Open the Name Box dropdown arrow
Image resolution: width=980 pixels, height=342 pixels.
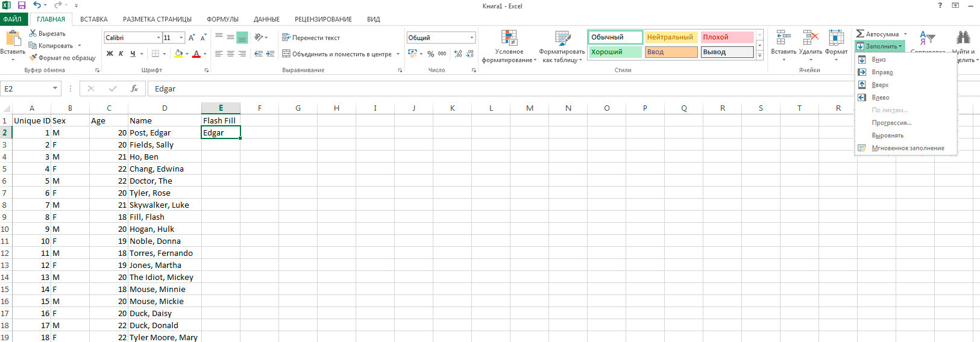point(55,89)
